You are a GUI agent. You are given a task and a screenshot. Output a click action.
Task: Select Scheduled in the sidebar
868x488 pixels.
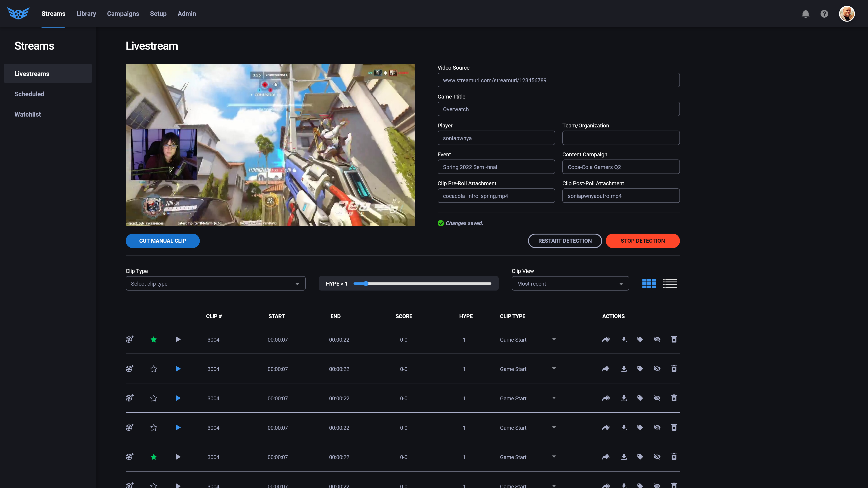pyautogui.click(x=29, y=94)
